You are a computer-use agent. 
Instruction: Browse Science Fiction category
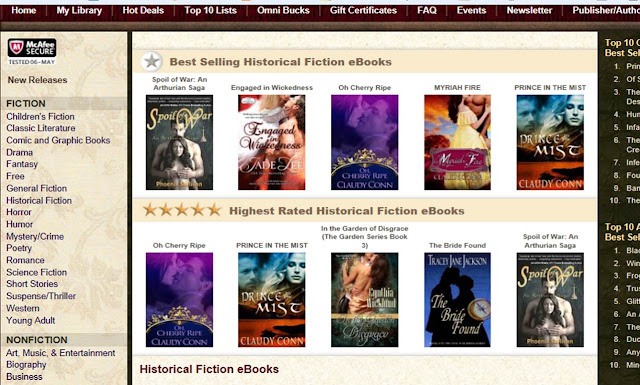tap(36, 272)
